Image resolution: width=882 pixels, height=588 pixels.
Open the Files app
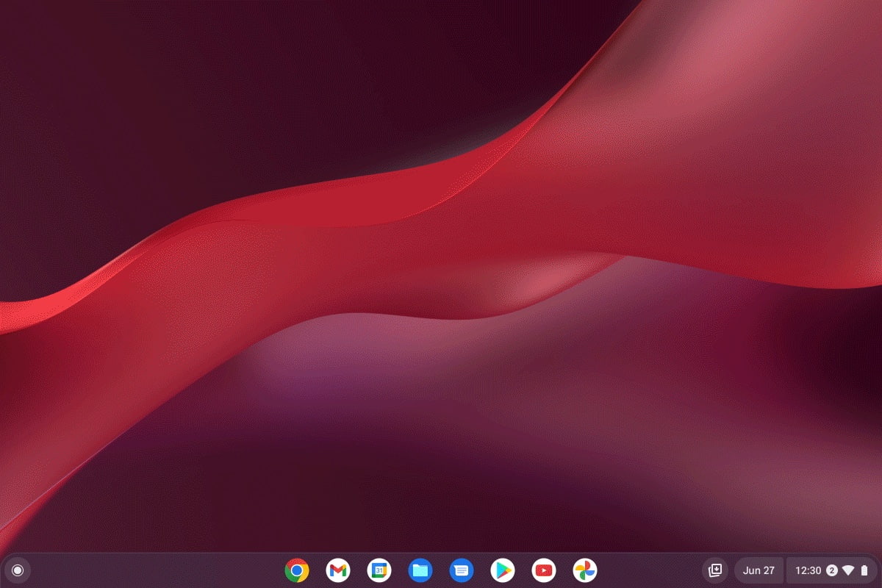coord(420,570)
